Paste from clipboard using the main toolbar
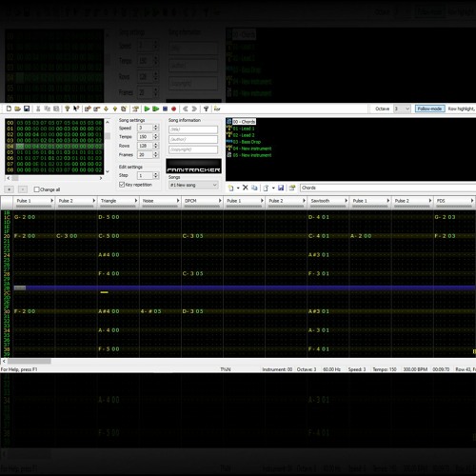 pyautogui.click(x=56, y=109)
